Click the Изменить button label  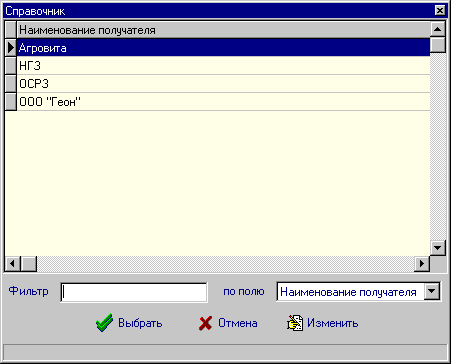click(333, 323)
